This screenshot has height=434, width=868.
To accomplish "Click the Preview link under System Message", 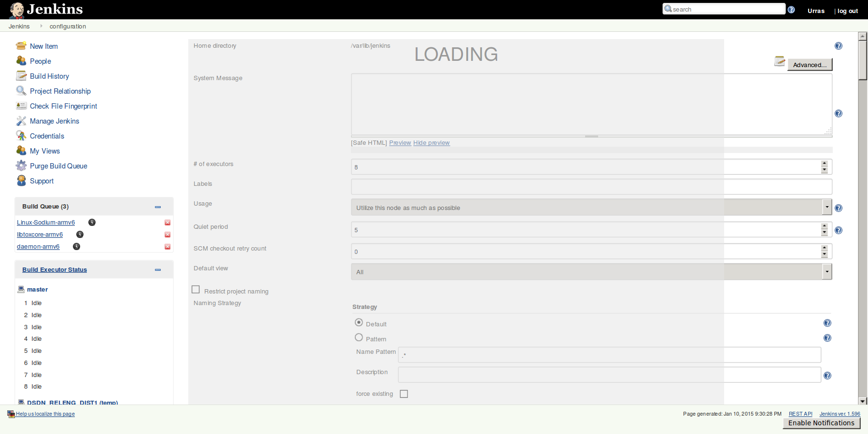I will click(400, 143).
